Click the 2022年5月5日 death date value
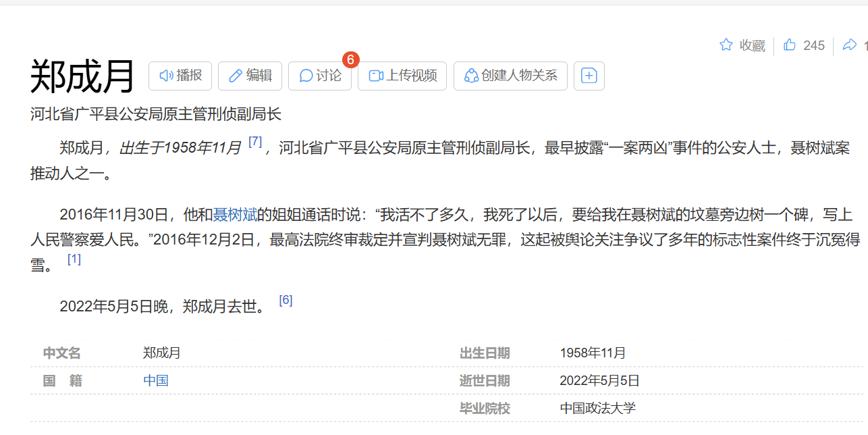This screenshot has width=868, height=435. click(599, 380)
